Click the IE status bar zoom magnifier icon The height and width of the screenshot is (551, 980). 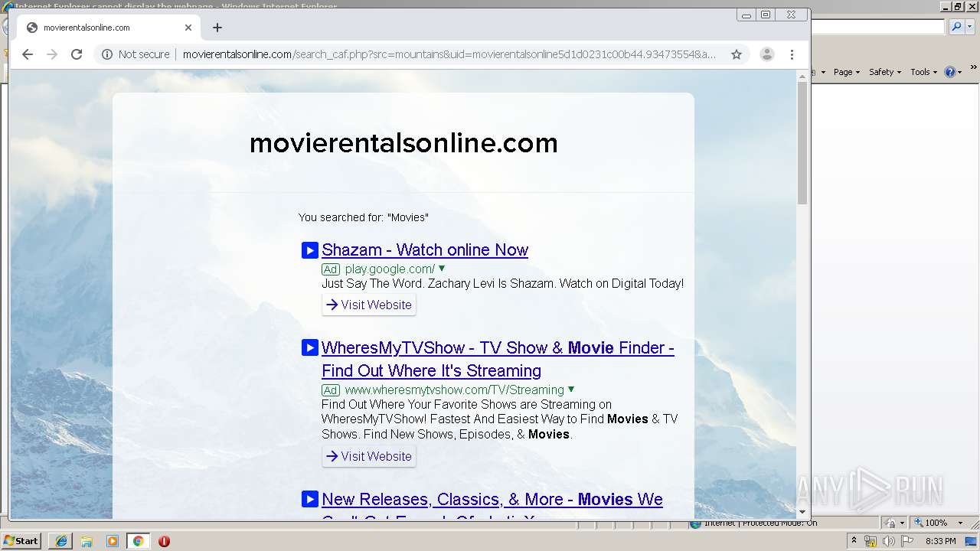pyautogui.click(x=919, y=523)
